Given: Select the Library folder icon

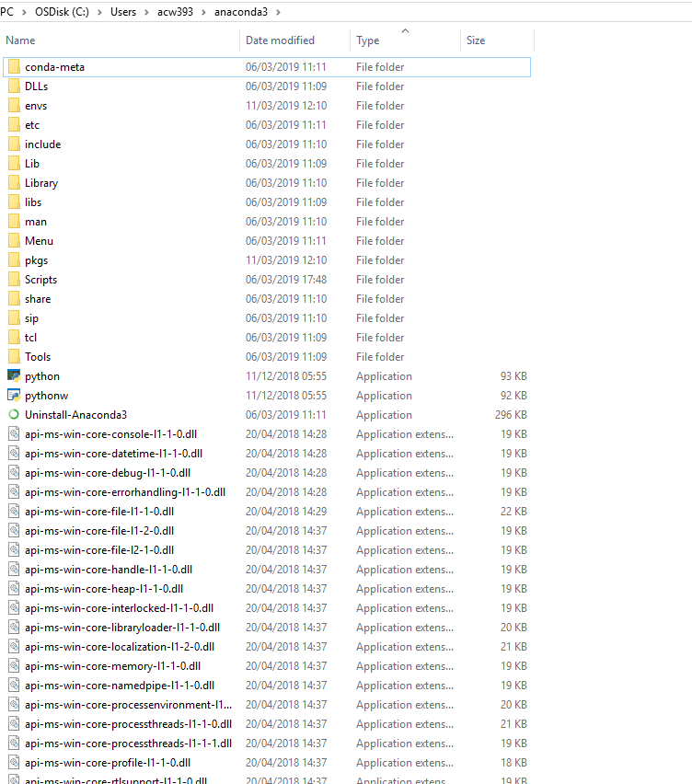Looking at the screenshot, I should (x=14, y=183).
